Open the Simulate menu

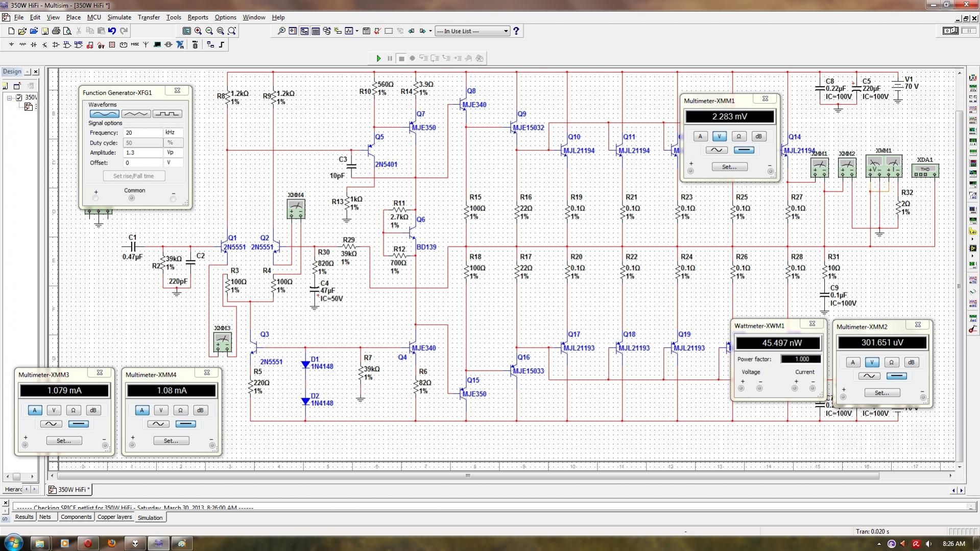(119, 17)
